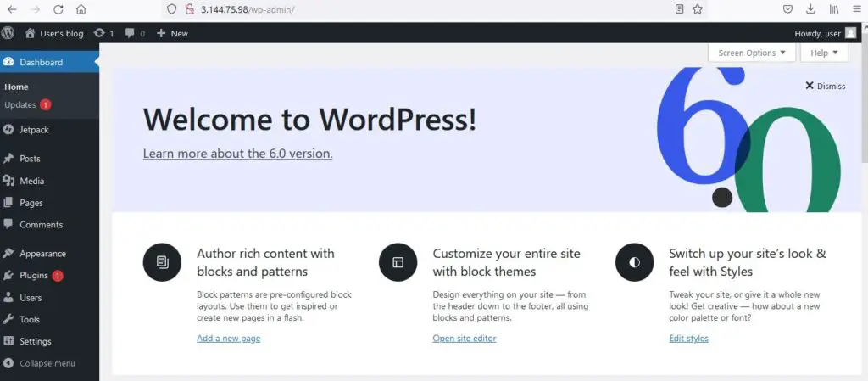This screenshot has height=381, width=868.
Task: Open the Posts menu label
Action: (30, 159)
